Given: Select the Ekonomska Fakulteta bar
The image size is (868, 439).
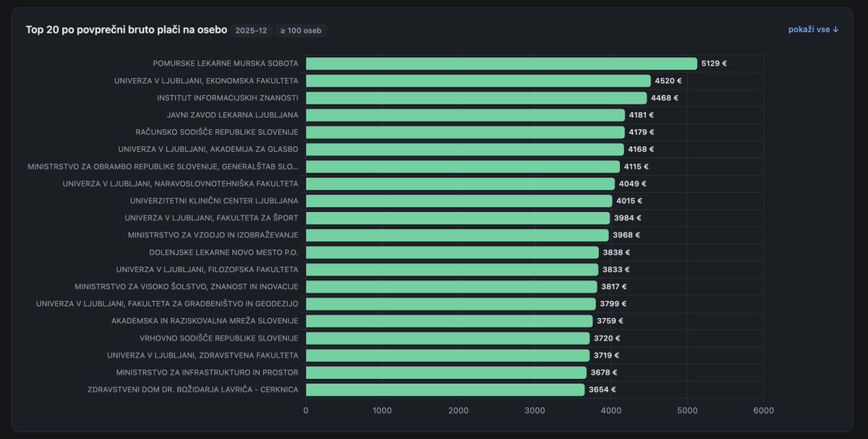Looking at the screenshot, I should click(478, 81).
